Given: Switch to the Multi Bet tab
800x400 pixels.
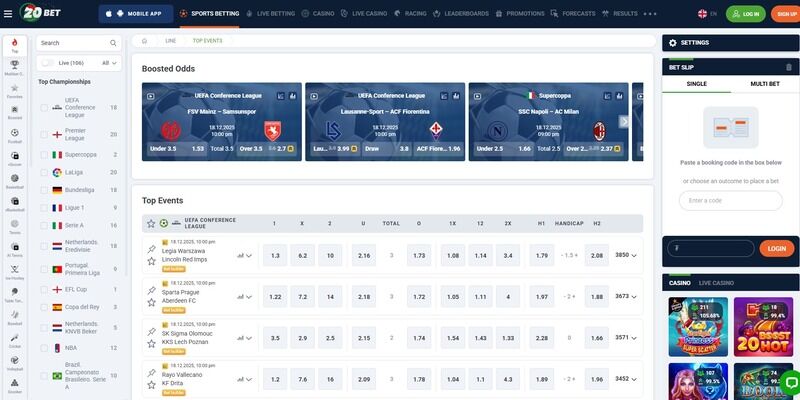Looking at the screenshot, I should click(765, 84).
